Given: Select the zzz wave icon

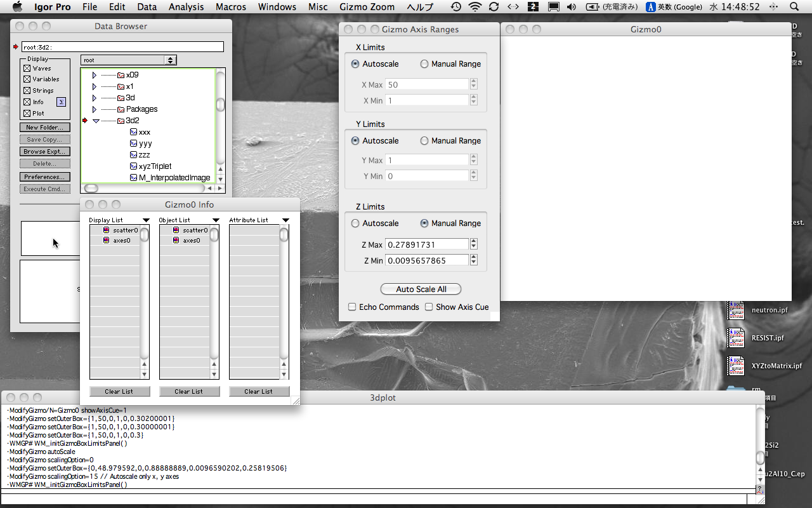Looking at the screenshot, I should (133, 155).
